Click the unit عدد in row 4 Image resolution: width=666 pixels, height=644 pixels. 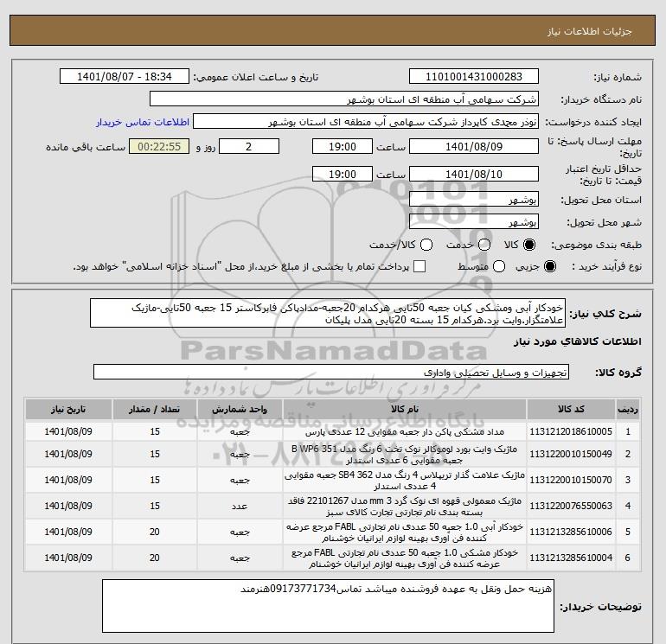pyautogui.click(x=240, y=506)
